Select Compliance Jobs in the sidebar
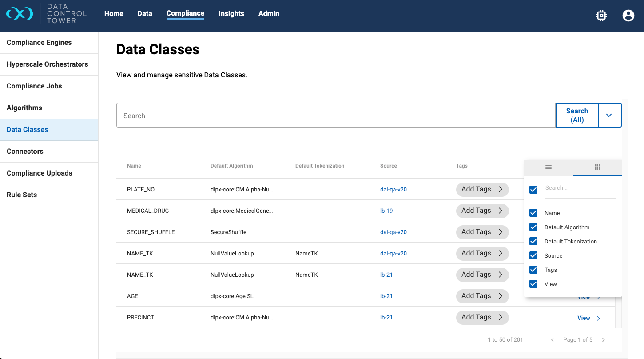 34,86
